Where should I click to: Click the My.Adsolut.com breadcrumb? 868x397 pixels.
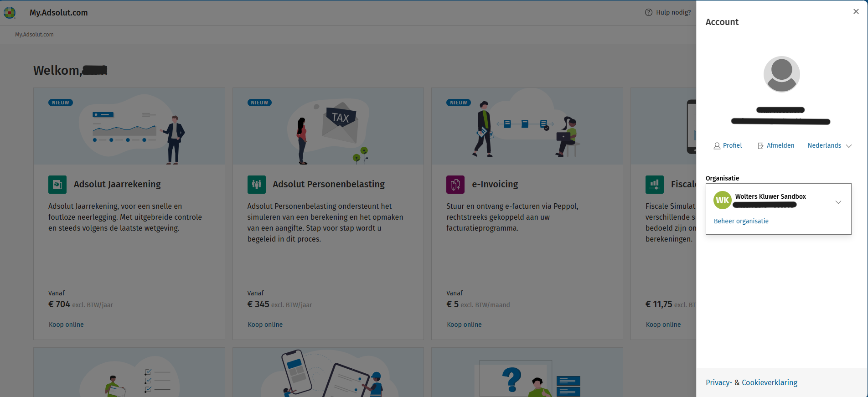(34, 35)
